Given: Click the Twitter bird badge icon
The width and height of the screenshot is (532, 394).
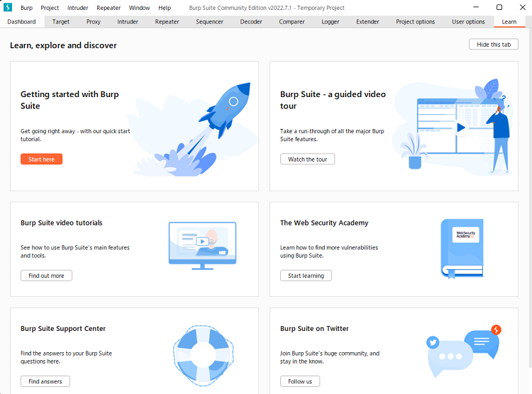Looking at the screenshot, I should [x=433, y=342].
